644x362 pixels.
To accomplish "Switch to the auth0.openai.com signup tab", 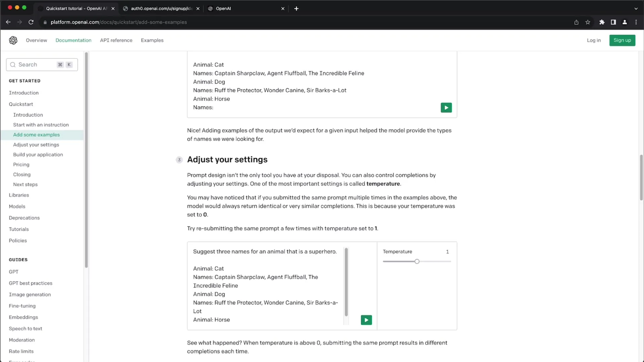I will click(161, 9).
